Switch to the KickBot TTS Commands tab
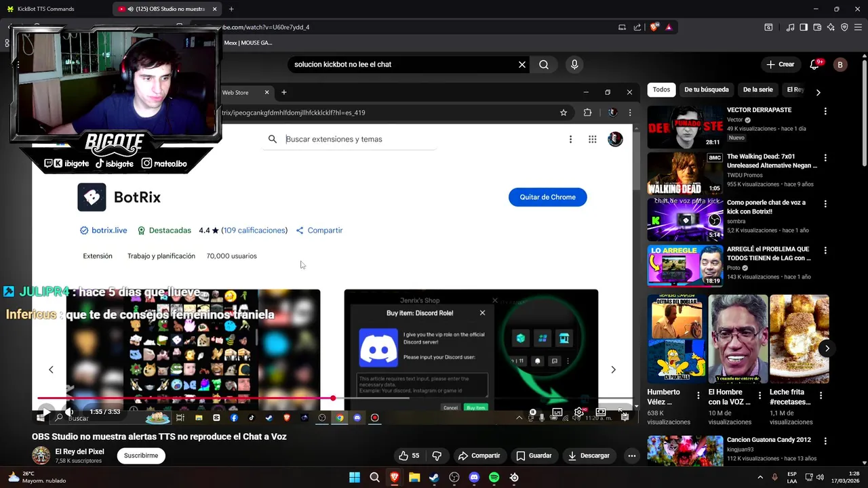The image size is (868, 488). [45, 9]
